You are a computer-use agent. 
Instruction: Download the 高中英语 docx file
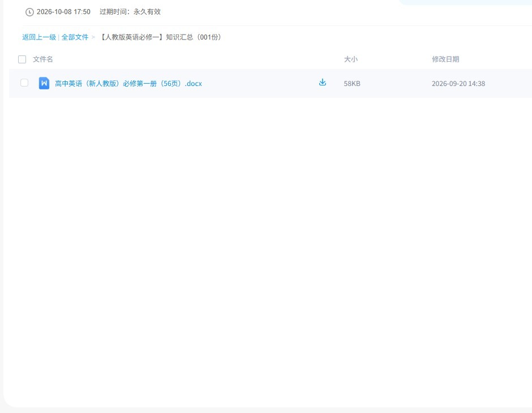coord(323,83)
